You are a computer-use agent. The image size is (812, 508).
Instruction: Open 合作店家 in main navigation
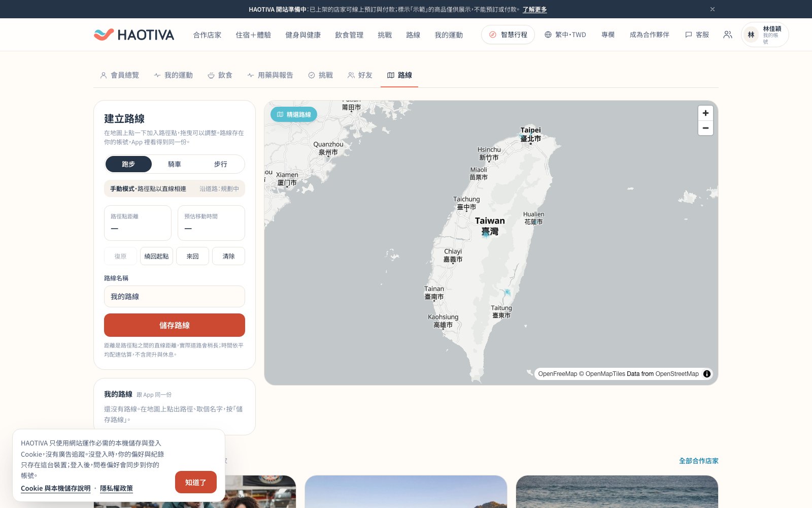(207, 35)
